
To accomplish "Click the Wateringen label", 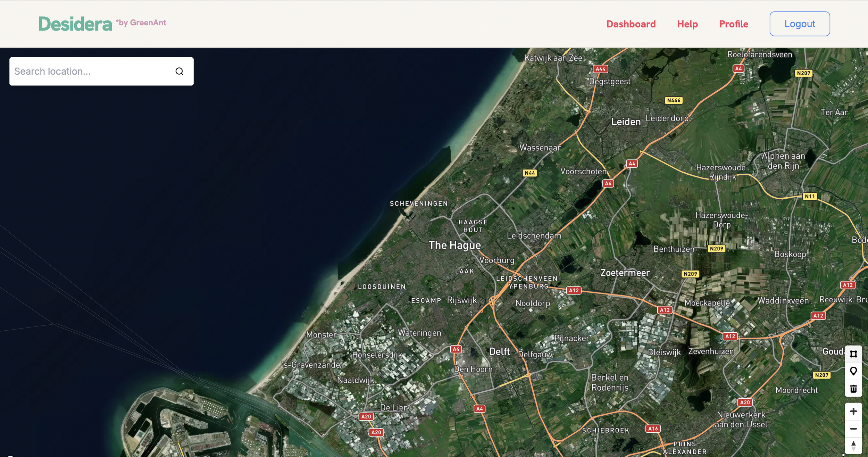I will coord(419,333).
